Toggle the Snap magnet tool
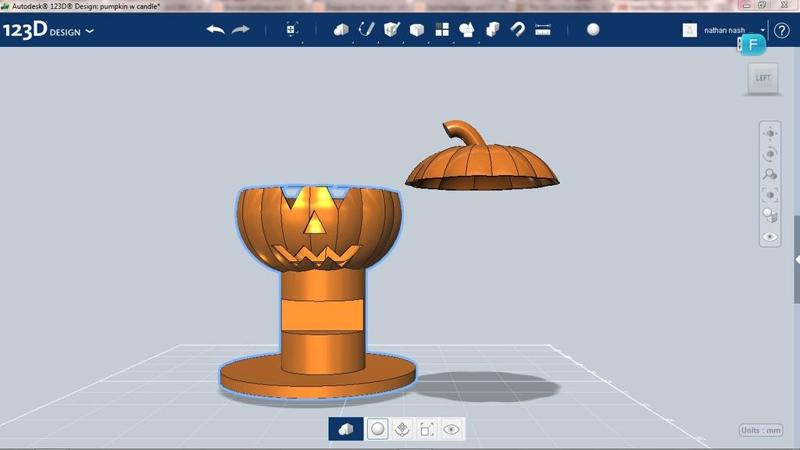 517,29
